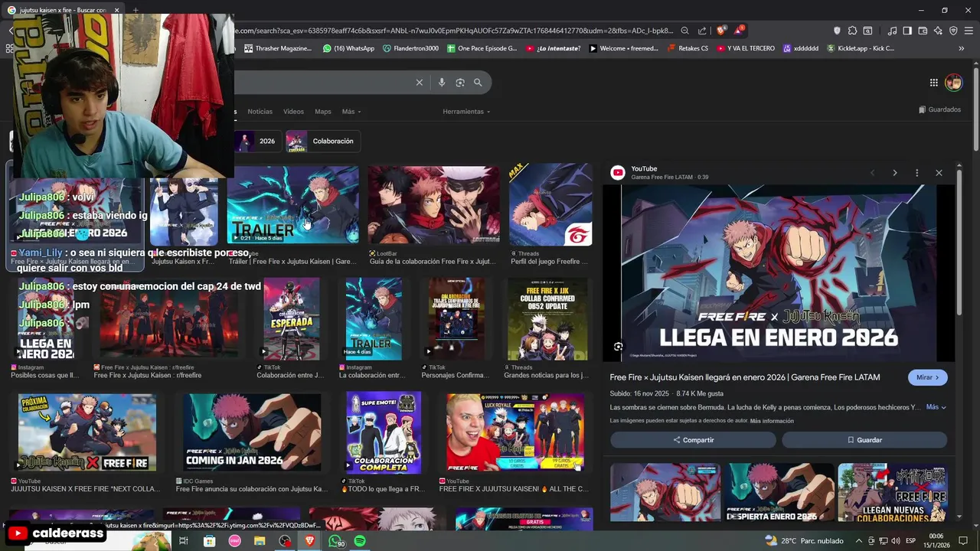
Task: Open Brave browser taskbar icon
Action: [310, 541]
